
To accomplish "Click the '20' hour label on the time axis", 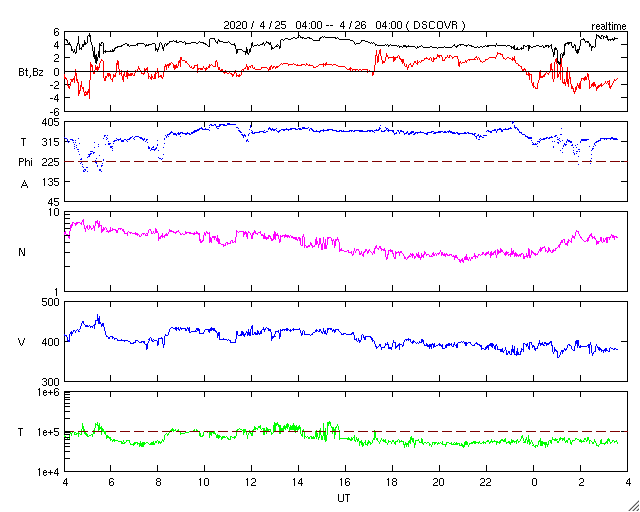I will [439, 483].
